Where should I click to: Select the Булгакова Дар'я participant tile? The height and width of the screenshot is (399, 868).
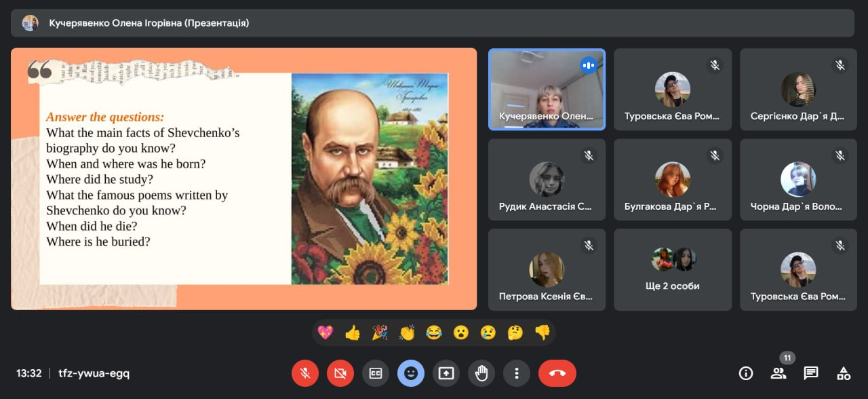[x=673, y=179]
